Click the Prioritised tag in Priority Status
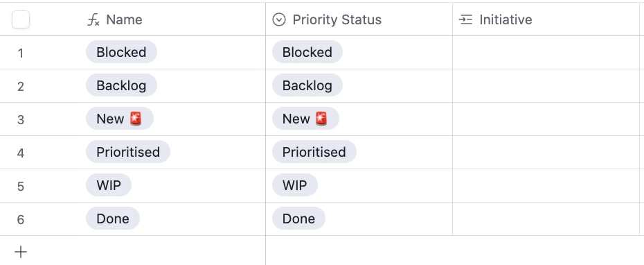The width and height of the screenshot is (644, 265). pyautogui.click(x=314, y=152)
